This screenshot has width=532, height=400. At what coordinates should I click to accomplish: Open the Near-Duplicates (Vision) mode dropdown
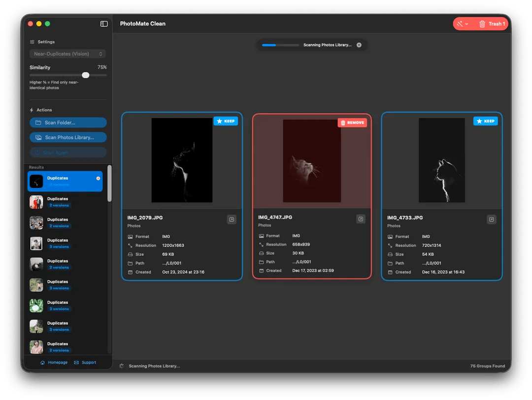tap(68, 54)
